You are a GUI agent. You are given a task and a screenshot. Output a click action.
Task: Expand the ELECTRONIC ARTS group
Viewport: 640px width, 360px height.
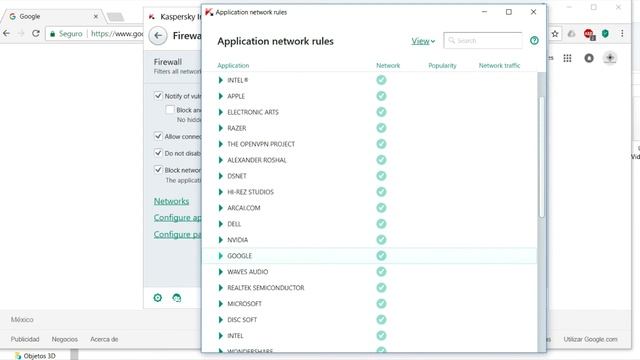(221, 112)
